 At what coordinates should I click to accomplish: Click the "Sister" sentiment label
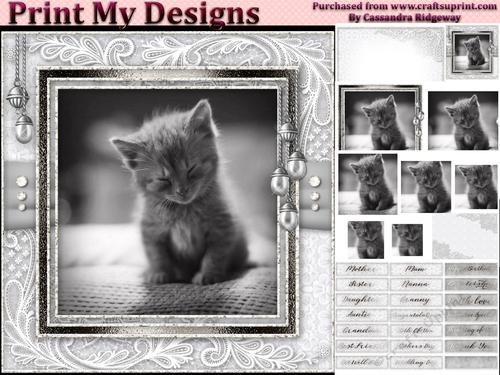coord(362,284)
